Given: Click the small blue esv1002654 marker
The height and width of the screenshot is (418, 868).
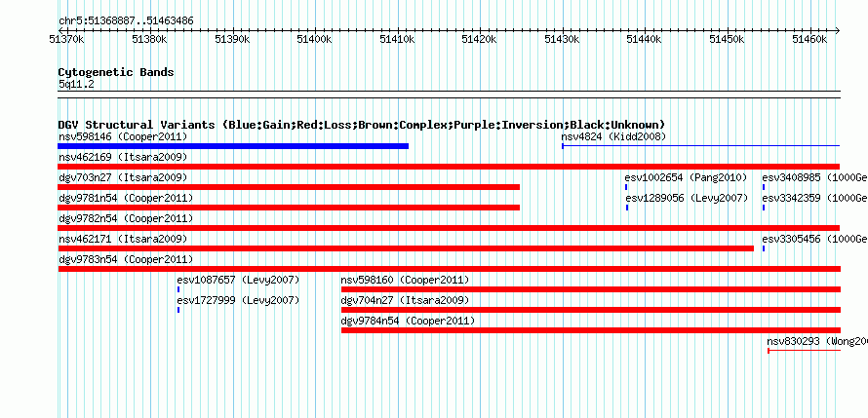Looking at the screenshot, I should (626, 187).
